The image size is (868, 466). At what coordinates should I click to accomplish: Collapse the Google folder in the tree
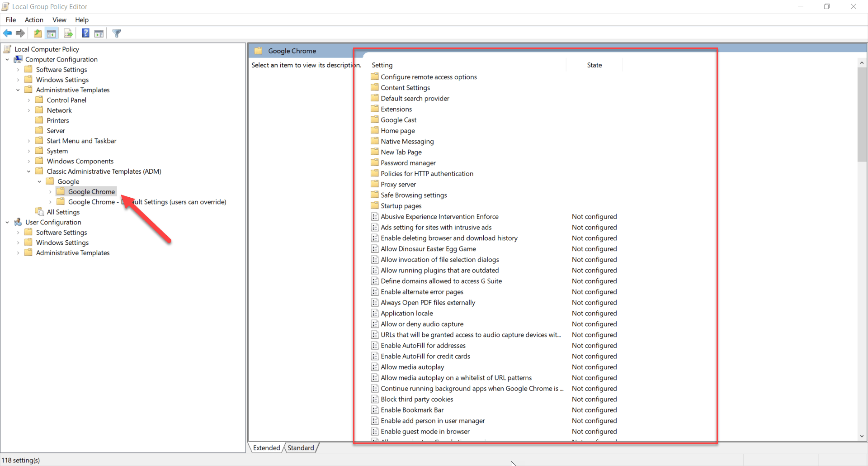pos(39,182)
